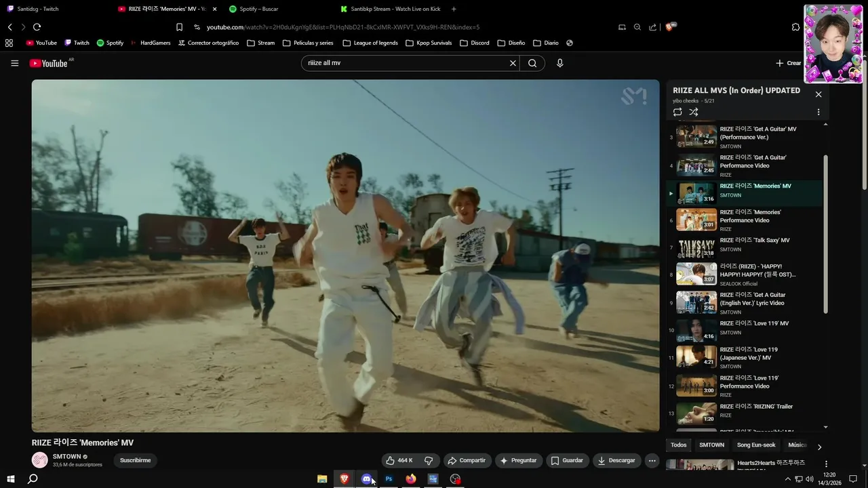The image size is (868, 488).
Task: Open the Corrector ortográfico bookmark
Action: point(208,43)
